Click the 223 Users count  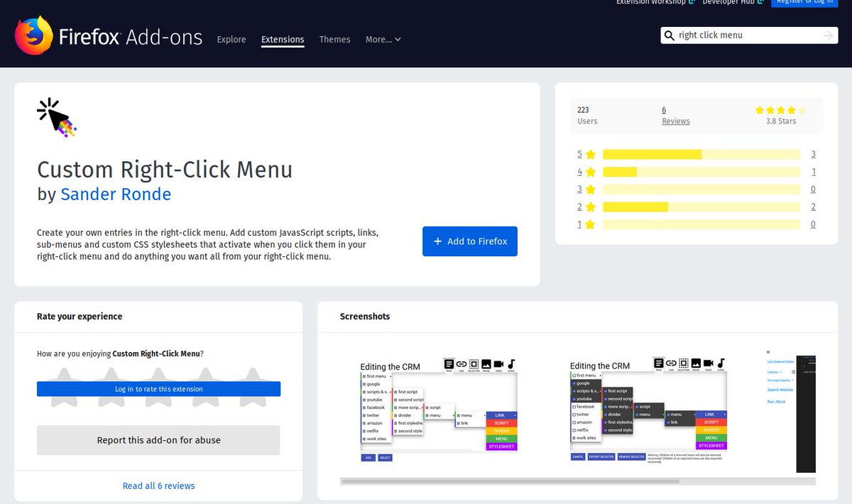pyautogui.click(x=588, y=116)
